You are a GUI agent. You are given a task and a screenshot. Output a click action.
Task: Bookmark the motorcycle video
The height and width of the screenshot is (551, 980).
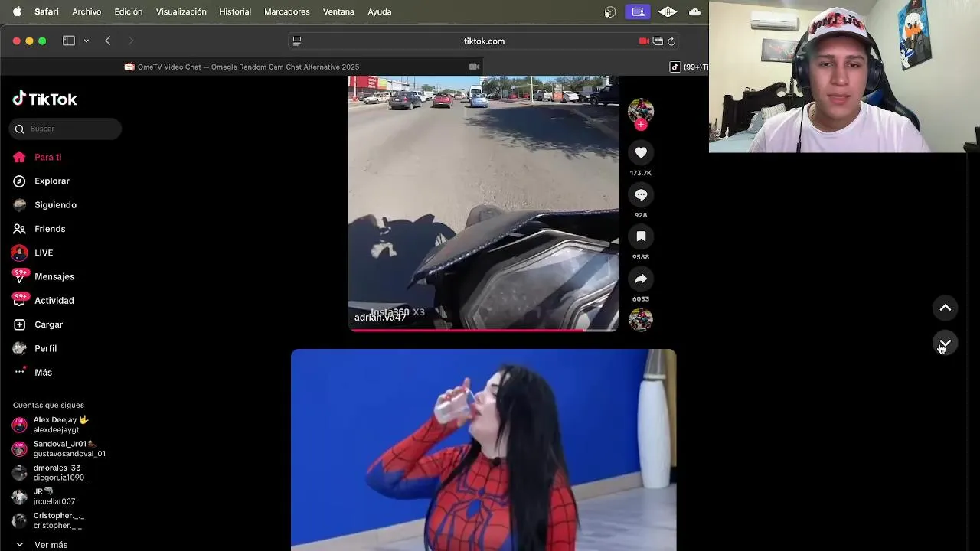[x=641, y=236]
